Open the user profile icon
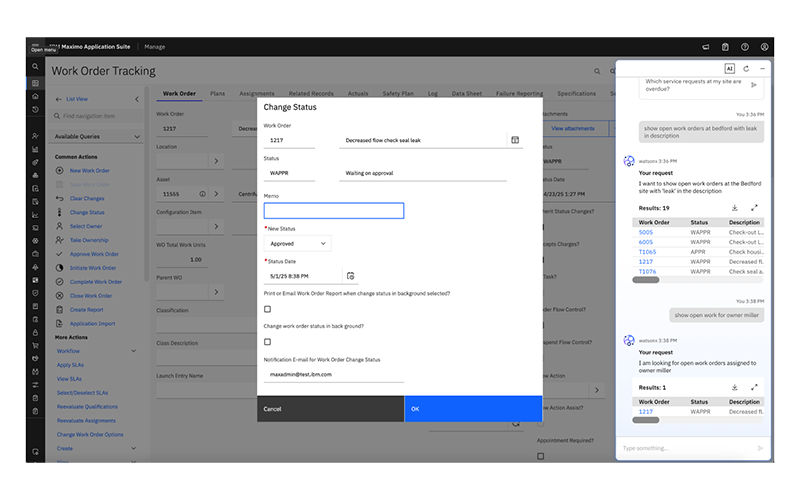This screenshot has height=500, width=800. (765, 47)
